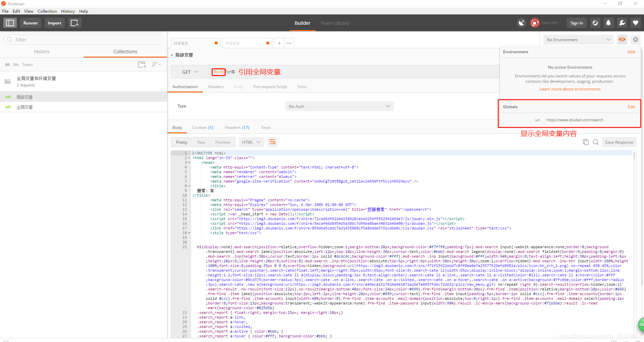The image size is (644, 342).
Task: Click the Runner button
Action: (x=31, y=23)
